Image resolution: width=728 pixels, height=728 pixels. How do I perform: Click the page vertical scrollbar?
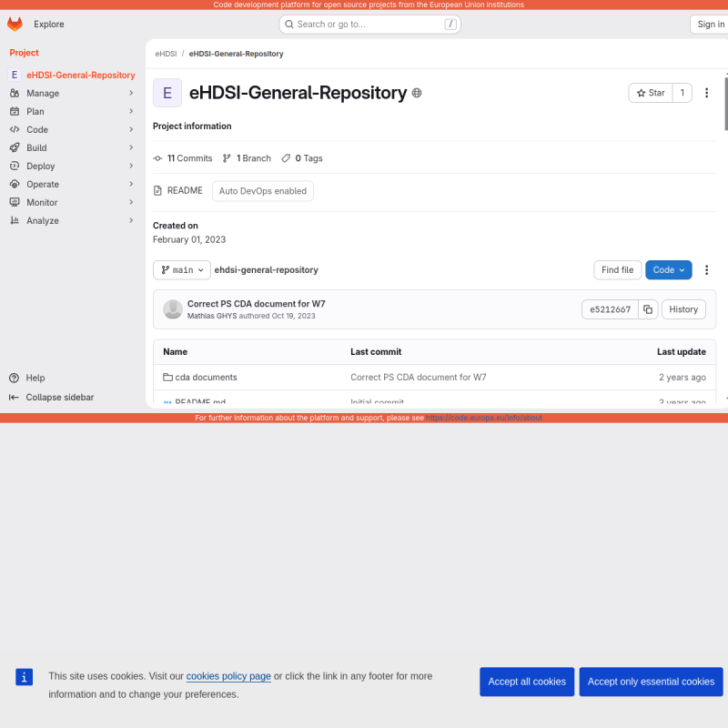(x=725, y=104)
